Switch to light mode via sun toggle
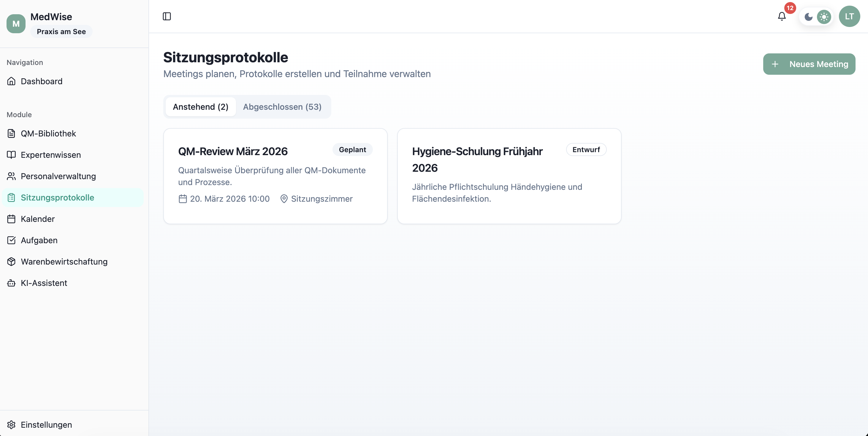 [x=824, y=17]
